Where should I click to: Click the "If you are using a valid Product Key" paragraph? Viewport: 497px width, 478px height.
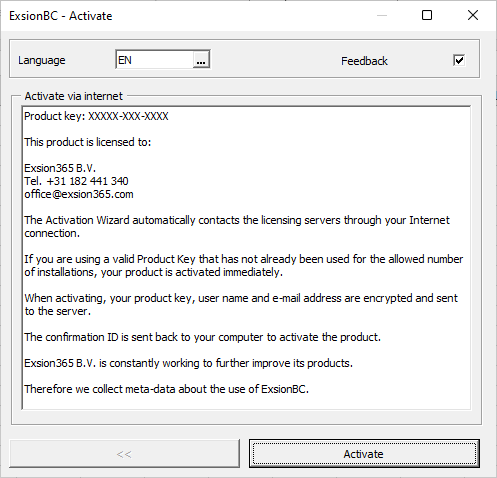tap(244, 266)
